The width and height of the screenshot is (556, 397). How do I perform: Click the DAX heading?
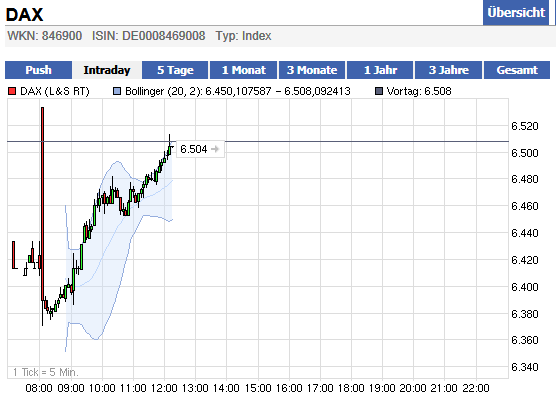[24, 15]
